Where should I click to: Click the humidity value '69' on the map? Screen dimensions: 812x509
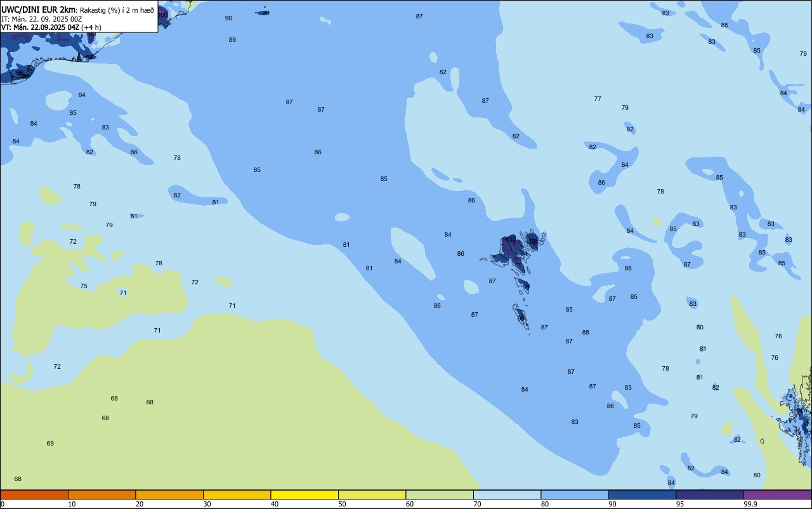[x=50, y=444]
